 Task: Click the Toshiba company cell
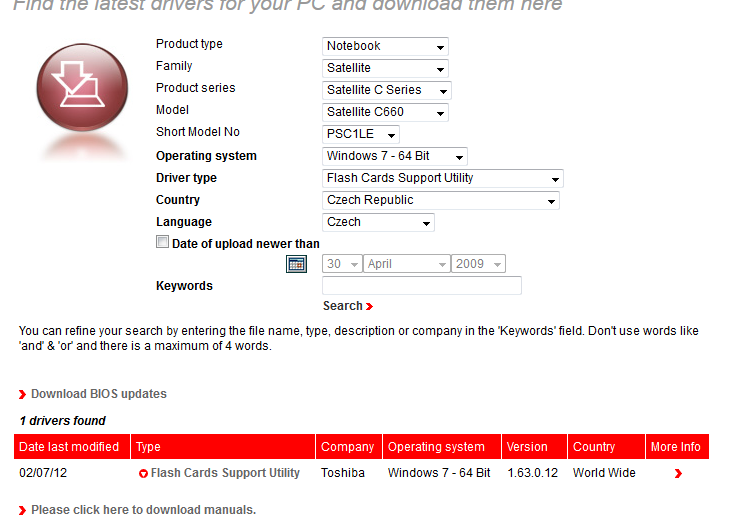pos(343,473)
